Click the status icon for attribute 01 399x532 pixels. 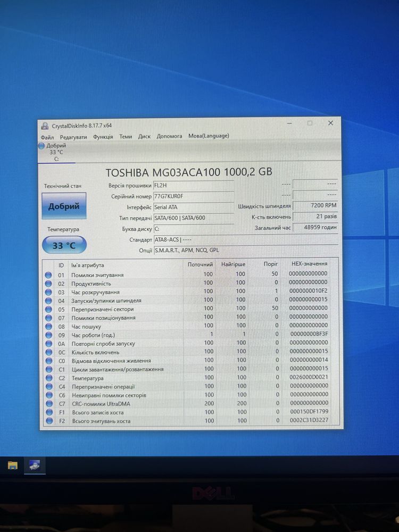(x=48, y=275)
